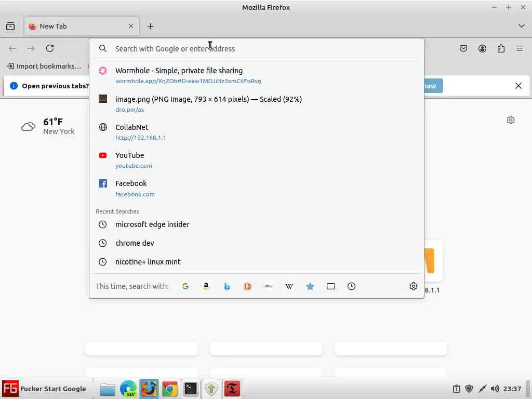The height and width of the screenshot is (399, 532).
Task: Search in open tabs icon
Action: pos(331,286)
